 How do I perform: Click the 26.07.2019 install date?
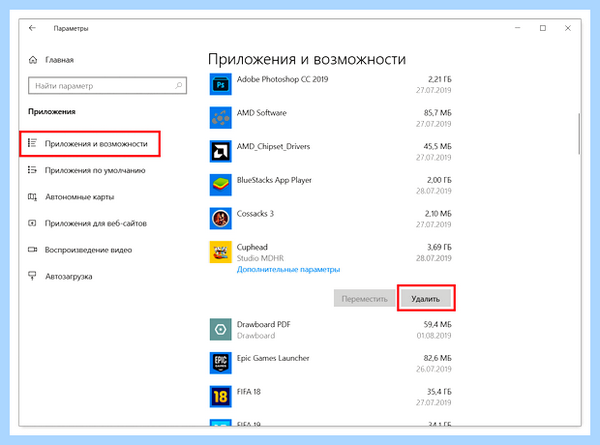[x=434, y=369]
